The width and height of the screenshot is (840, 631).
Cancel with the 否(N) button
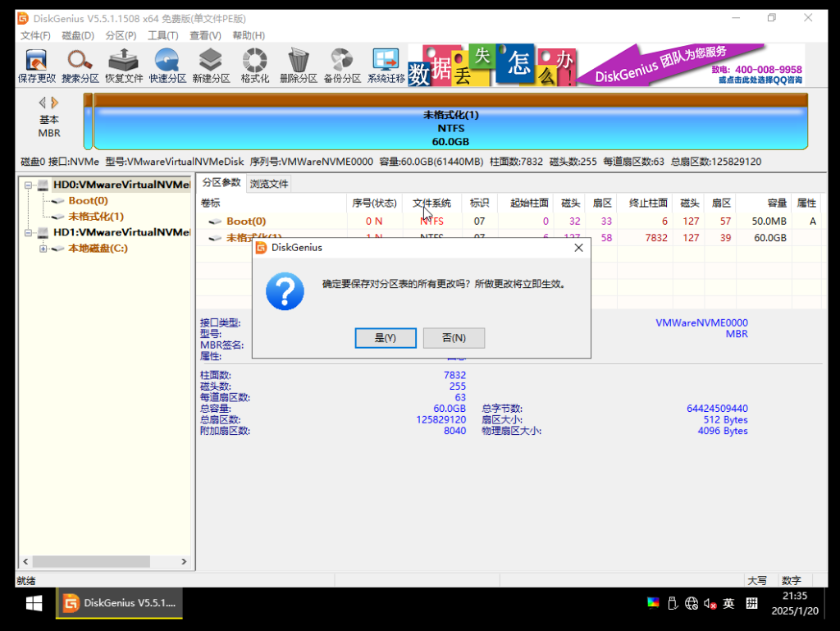tap(454, 338)
